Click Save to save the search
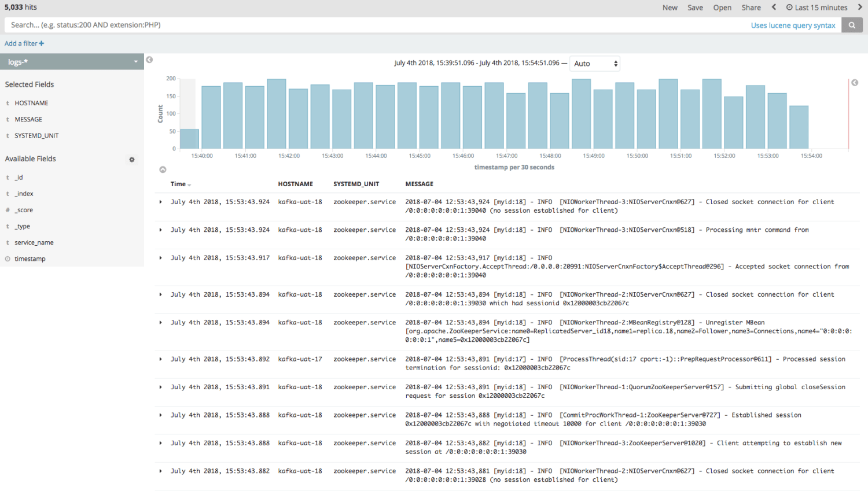Viewport: 868px width, 491px height. click(695, 7)
